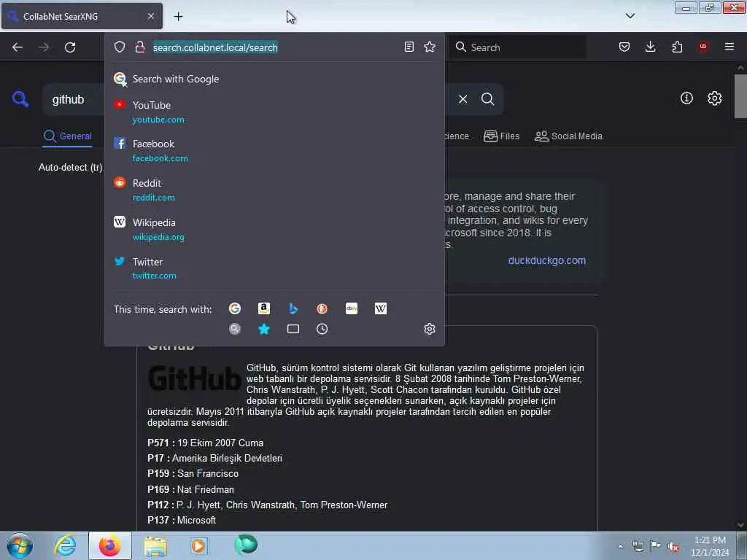Open SearXNG preferences gear
The image size is (747, 560).
[715, 98]
